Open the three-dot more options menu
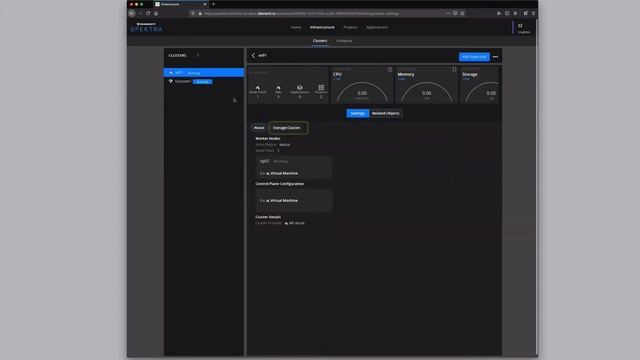This screenshot has width=640, height=360. click(x=496, y=57)
